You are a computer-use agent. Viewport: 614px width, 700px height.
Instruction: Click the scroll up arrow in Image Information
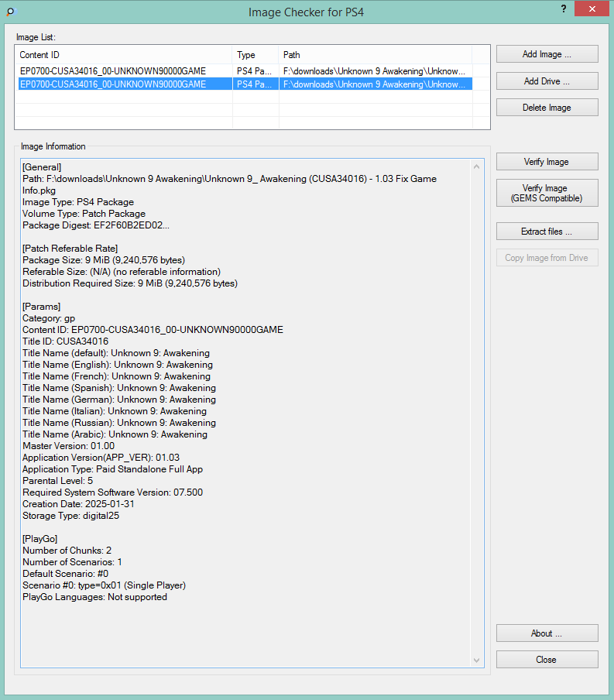click(x=476, y=166)
